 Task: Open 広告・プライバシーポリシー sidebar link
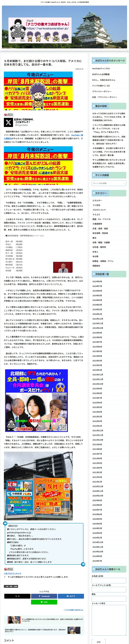104,97
